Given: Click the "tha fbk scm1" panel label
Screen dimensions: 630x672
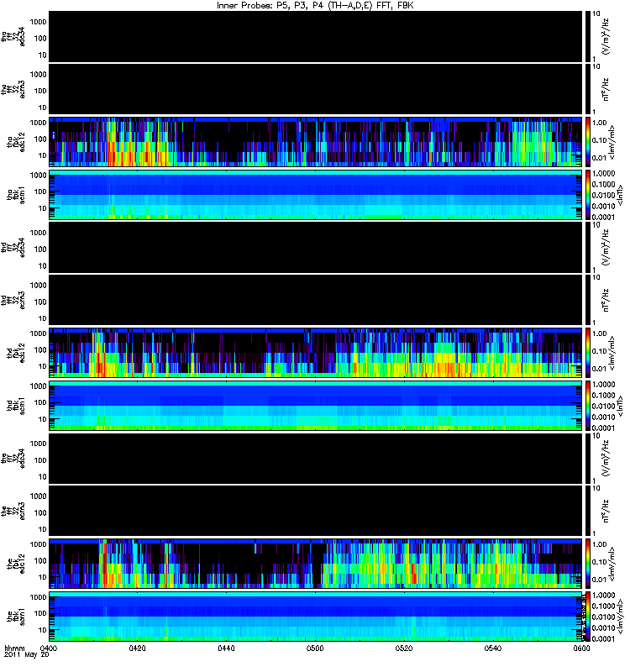Looking at the screenshot, I should pyautogui.click(x=16, y=195).
